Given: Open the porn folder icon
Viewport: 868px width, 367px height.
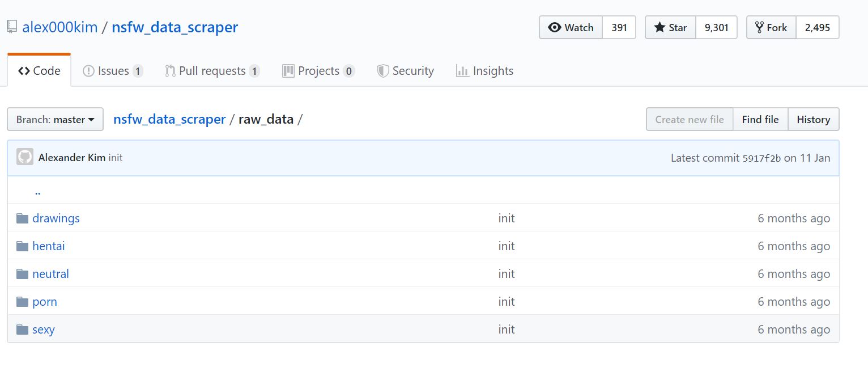Looking at the screenshot, I should tap(22, 302).
